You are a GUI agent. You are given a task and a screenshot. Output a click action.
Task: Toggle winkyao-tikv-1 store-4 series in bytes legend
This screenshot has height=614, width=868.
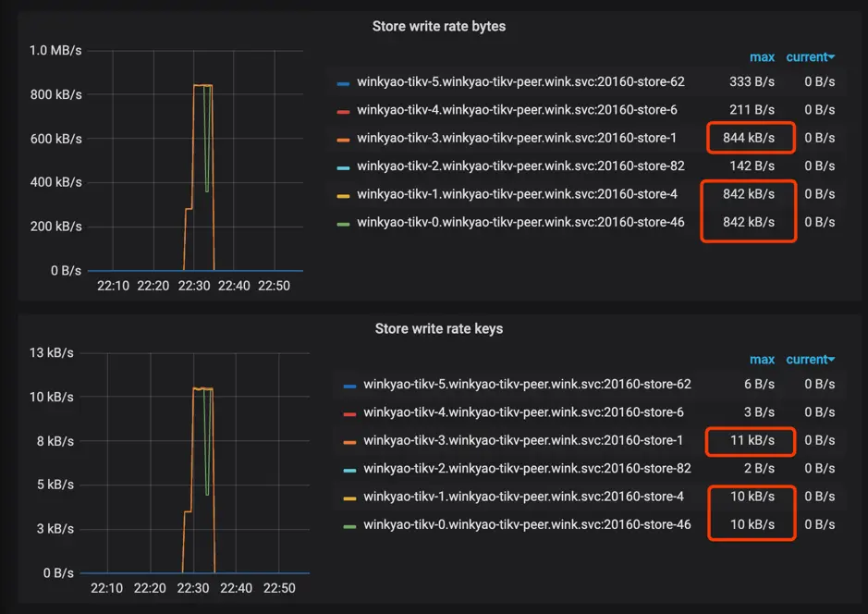click(517, 194)
